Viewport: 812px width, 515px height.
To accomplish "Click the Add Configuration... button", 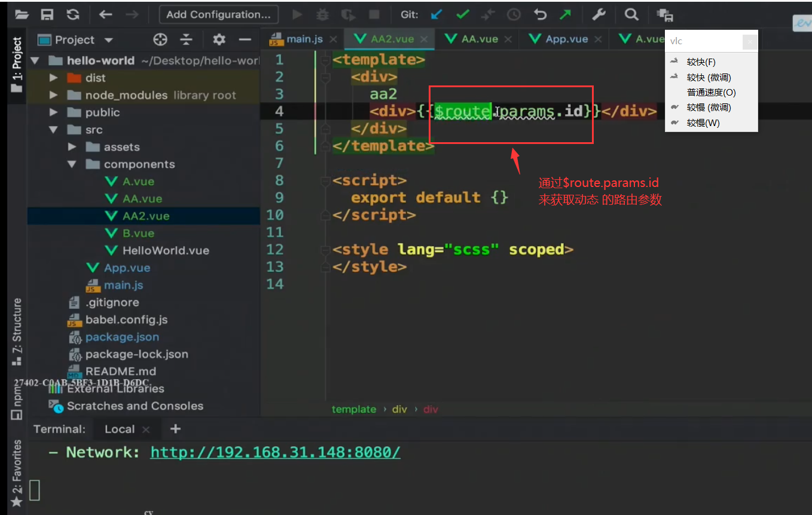I will (219, 14).
